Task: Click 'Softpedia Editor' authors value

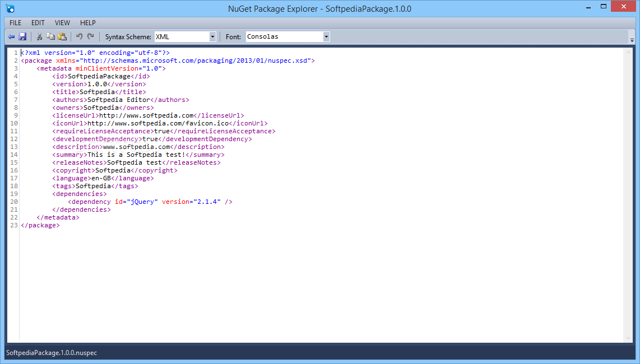Action: (119, 100)
